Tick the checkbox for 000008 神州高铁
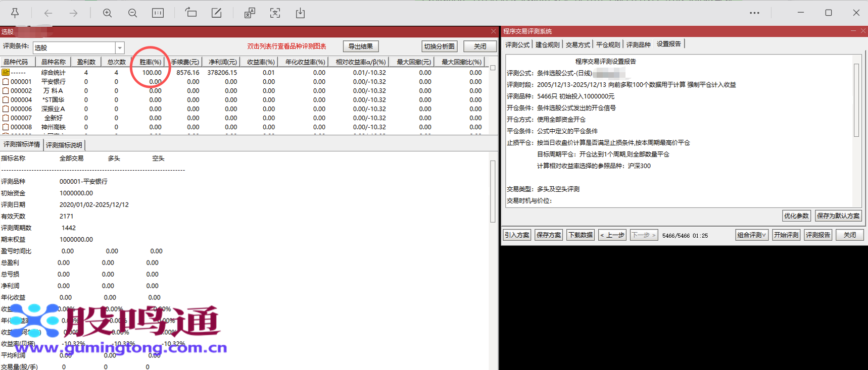 (6, 127)
